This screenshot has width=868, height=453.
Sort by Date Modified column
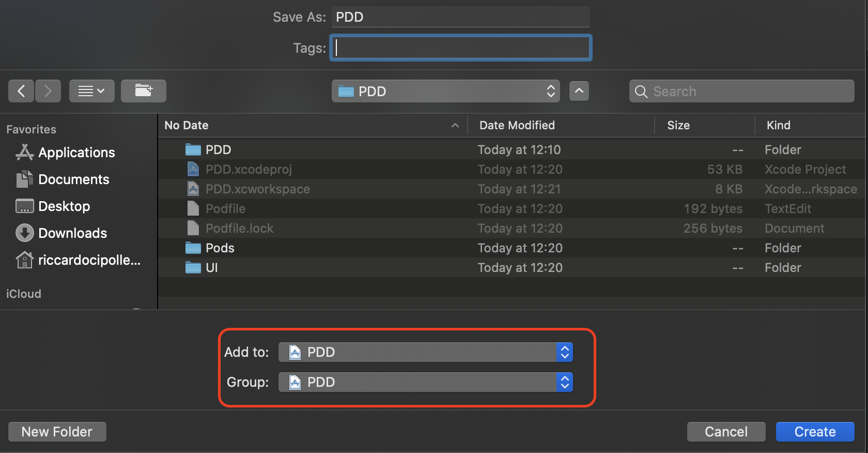[561, 125]
